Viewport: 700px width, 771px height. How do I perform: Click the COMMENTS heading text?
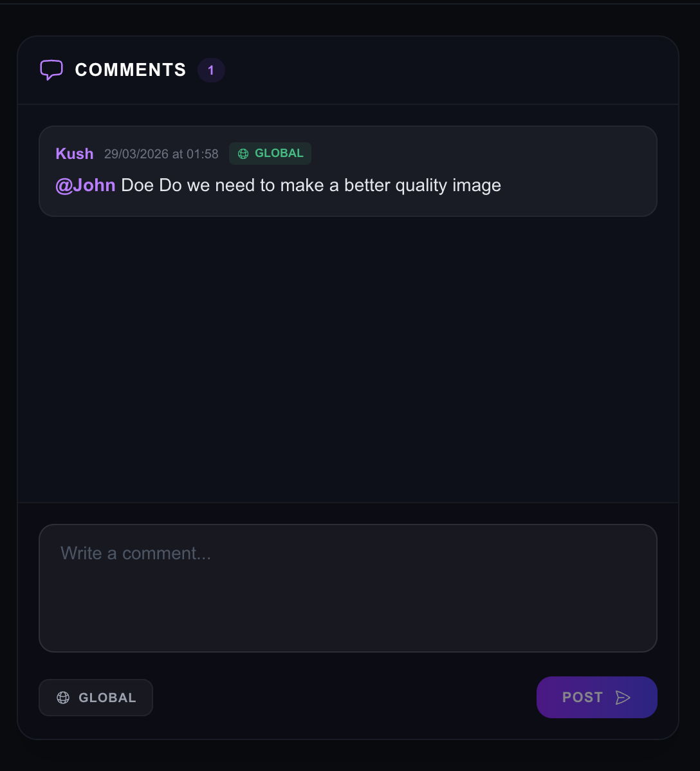click(131, 70)
